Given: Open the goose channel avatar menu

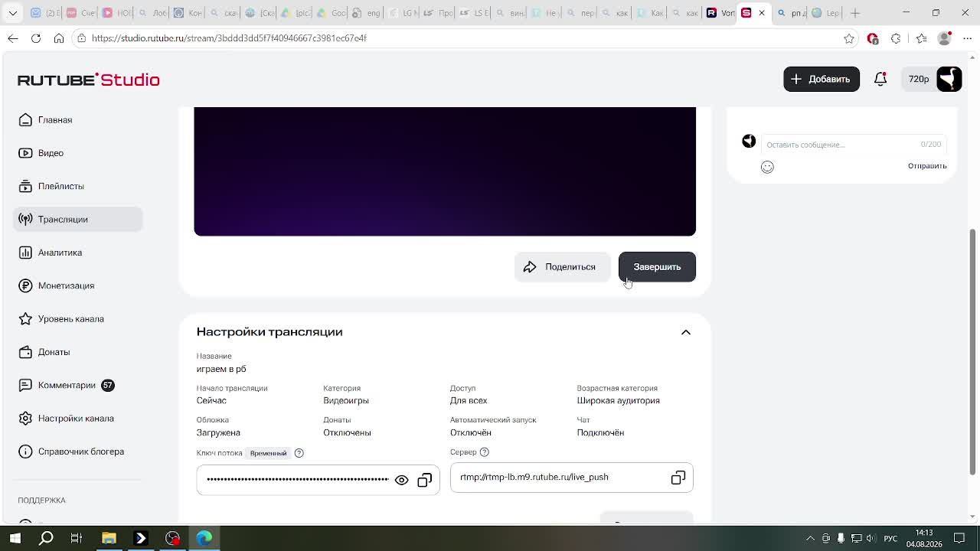Looking at the screenshot, I should pos(949,79).
